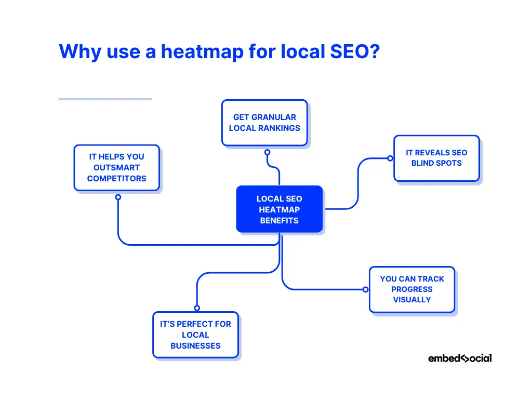Image resolution: width=532 pixels, height=399 pixels.
Task: Open the It Reveals SEO Blind Spots box
Action: point(436,158)
